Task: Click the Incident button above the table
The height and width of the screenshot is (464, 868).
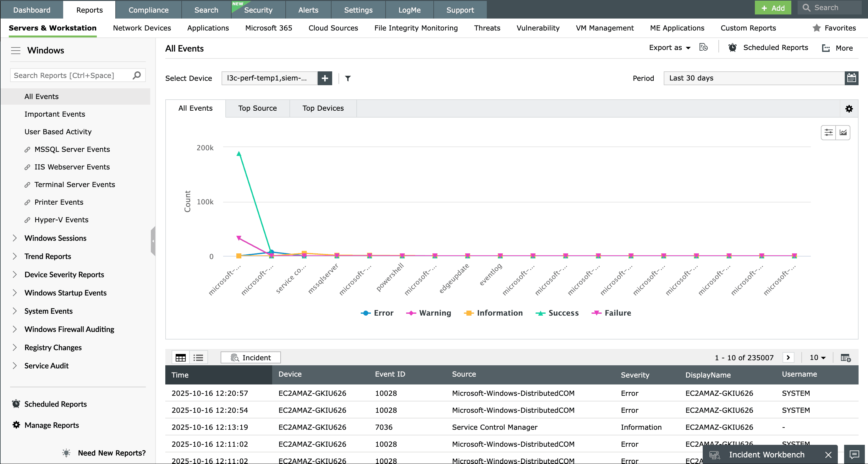Action: pos(250,357)
